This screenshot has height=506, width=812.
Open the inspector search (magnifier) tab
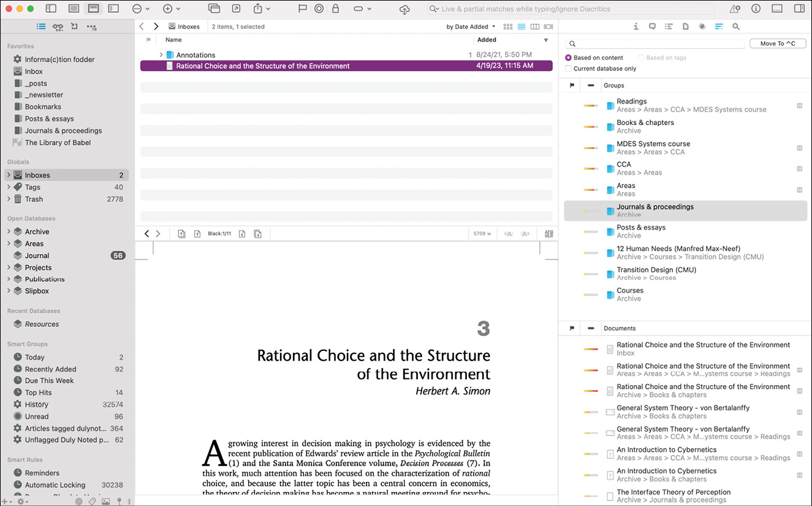pos(736,26)
